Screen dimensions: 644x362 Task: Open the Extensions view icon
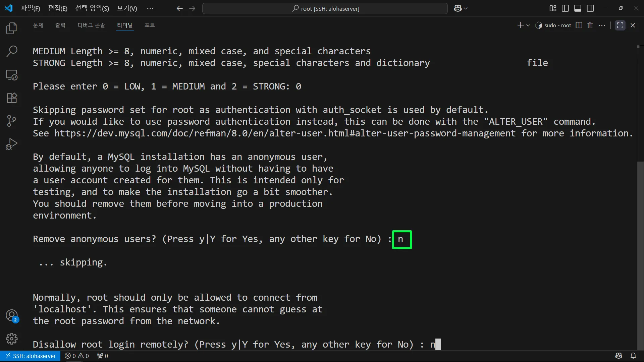tap(12, 98)
